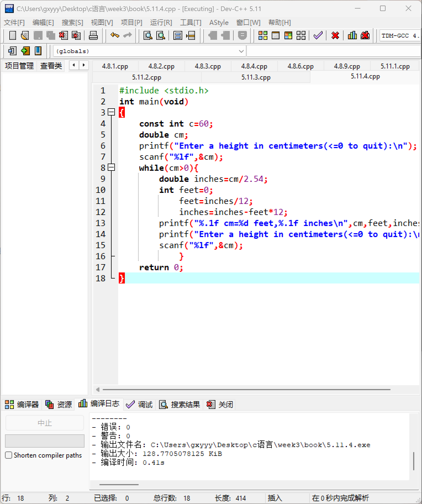Open the 视图[V] menu
Image resolution: width=422 pixels, height=504 pixels.
(102, 22)
